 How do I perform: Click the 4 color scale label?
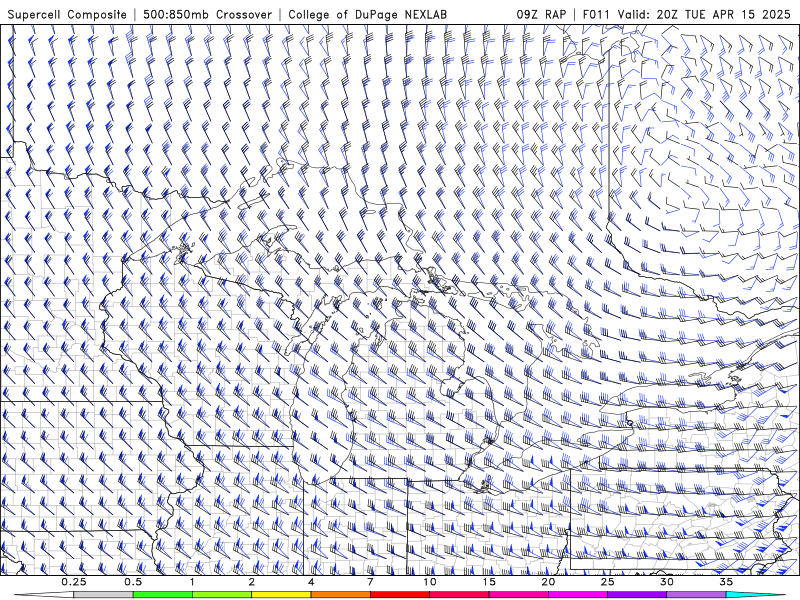coord(311,582)
